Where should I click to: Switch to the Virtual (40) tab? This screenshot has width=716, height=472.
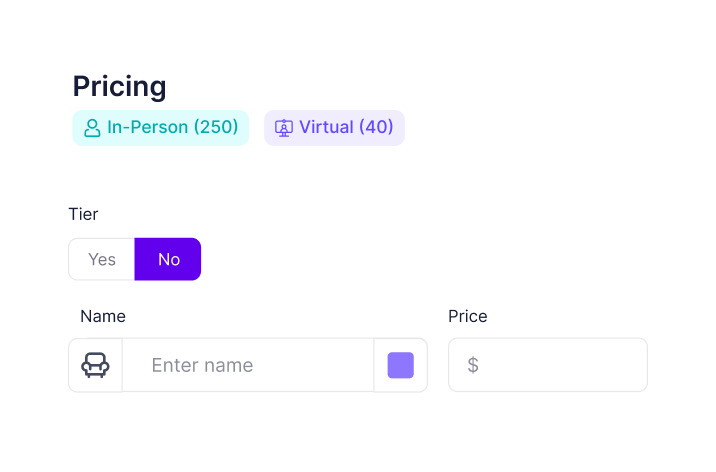pos(334,128)
